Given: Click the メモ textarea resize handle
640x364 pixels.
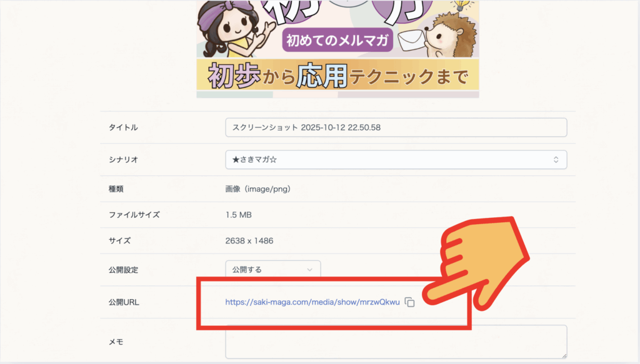Looking at the screenshot, I should pyautogui.click(x=564, y=355).
